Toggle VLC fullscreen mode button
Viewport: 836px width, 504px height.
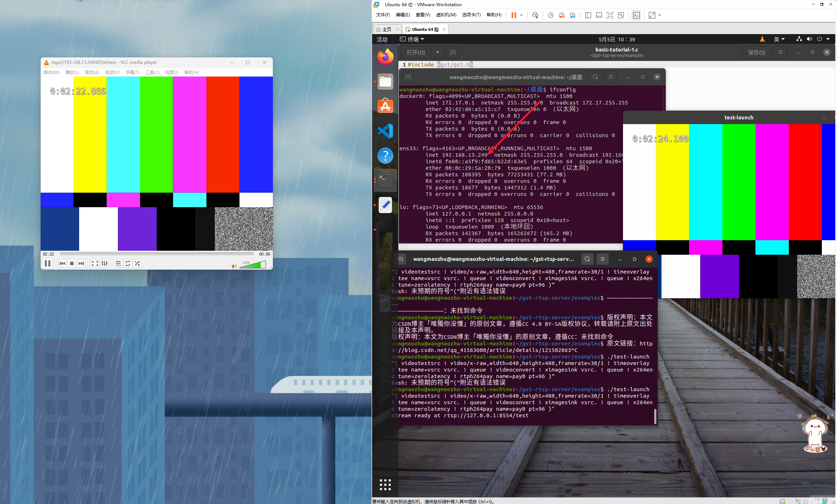95,264
